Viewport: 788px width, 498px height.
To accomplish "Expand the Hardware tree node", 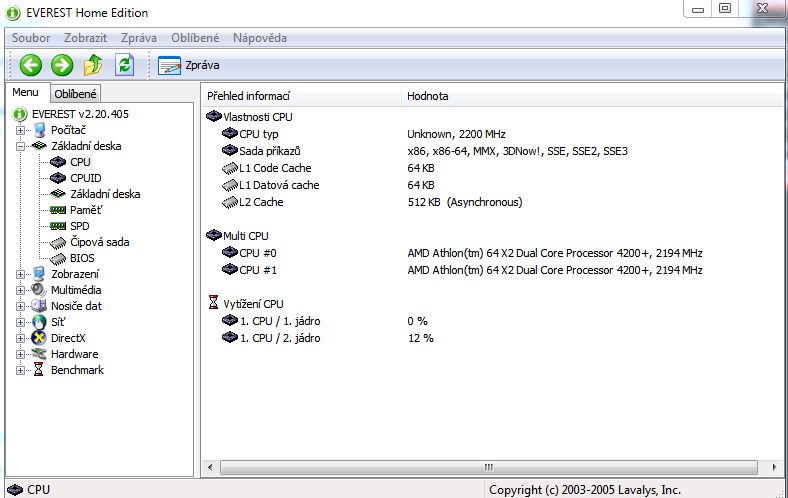I will coord(20,354).
